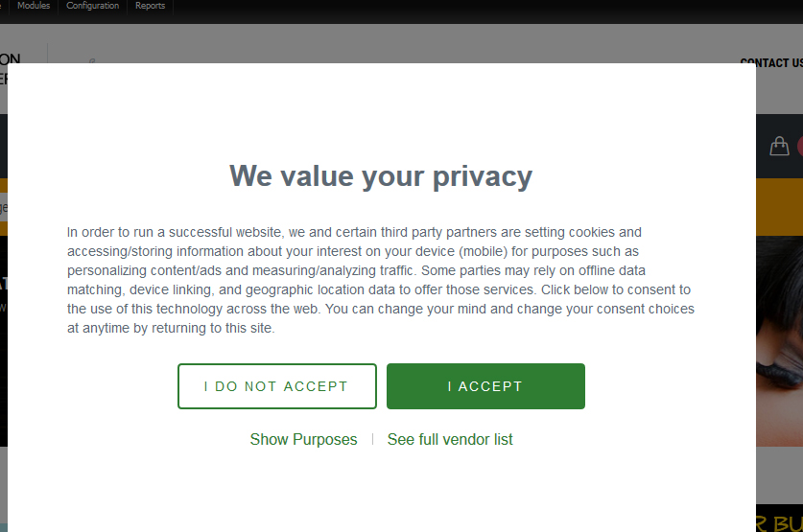Click the yellow-text banner at bottom right

779,519
